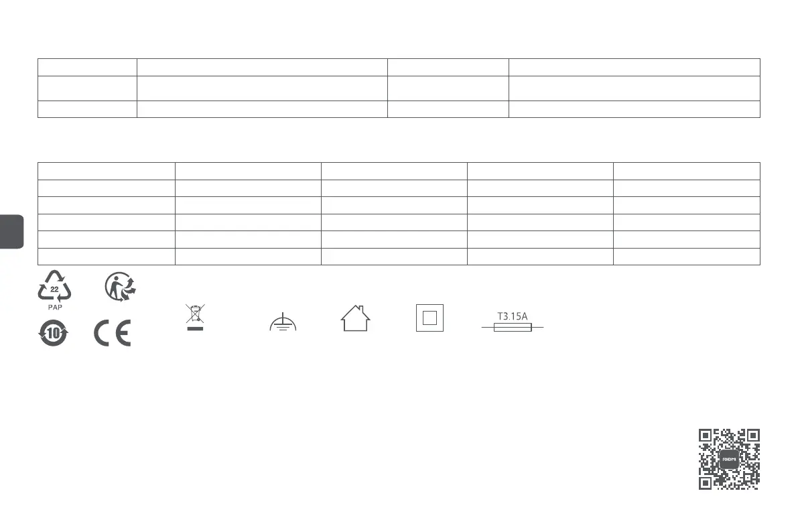798x532 pixels.
Task: Click the QR code
Action: 729,459
